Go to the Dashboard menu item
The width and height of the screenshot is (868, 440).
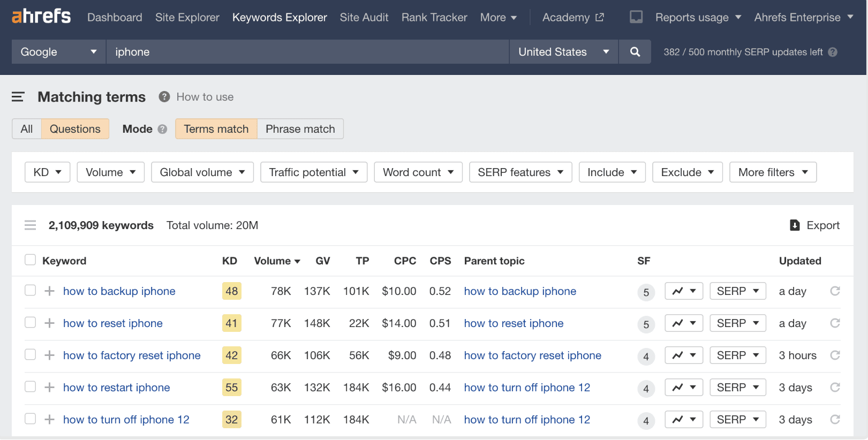tap(115, 17)
